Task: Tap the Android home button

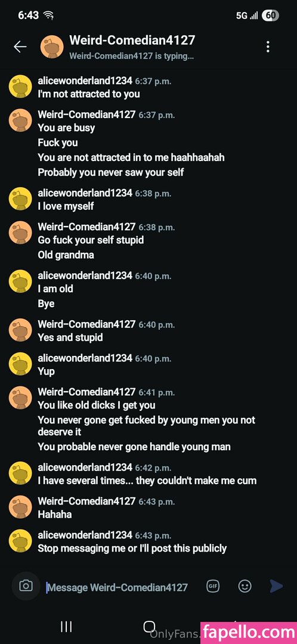Action: 148,626
